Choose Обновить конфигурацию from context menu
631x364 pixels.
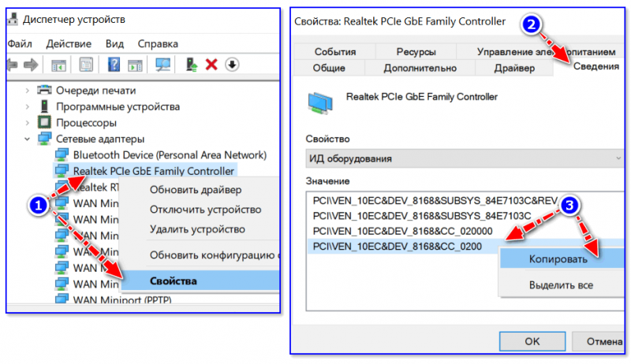215,255
